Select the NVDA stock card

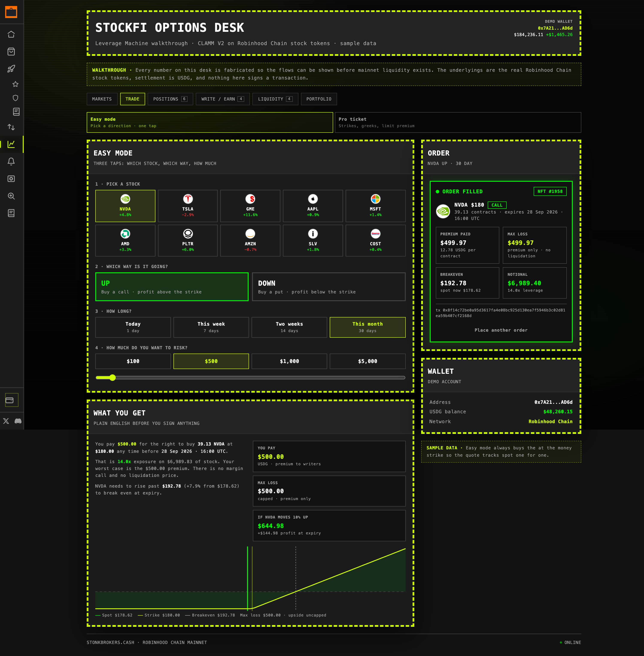coord(125,206)
